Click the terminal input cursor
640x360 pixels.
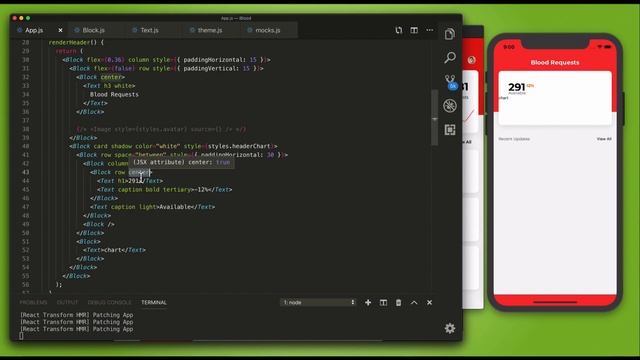coord(21,336)
